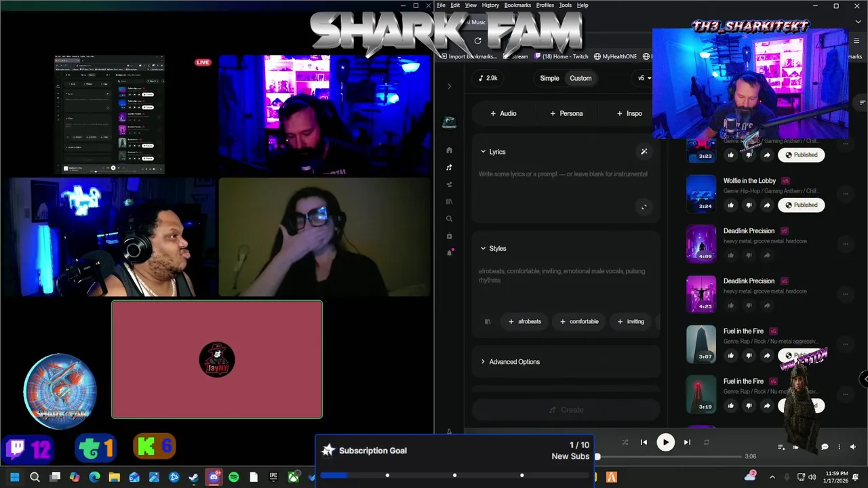Share the Wolfie in the Lobby song
The image size is (868, 488).
pos(767,205)
